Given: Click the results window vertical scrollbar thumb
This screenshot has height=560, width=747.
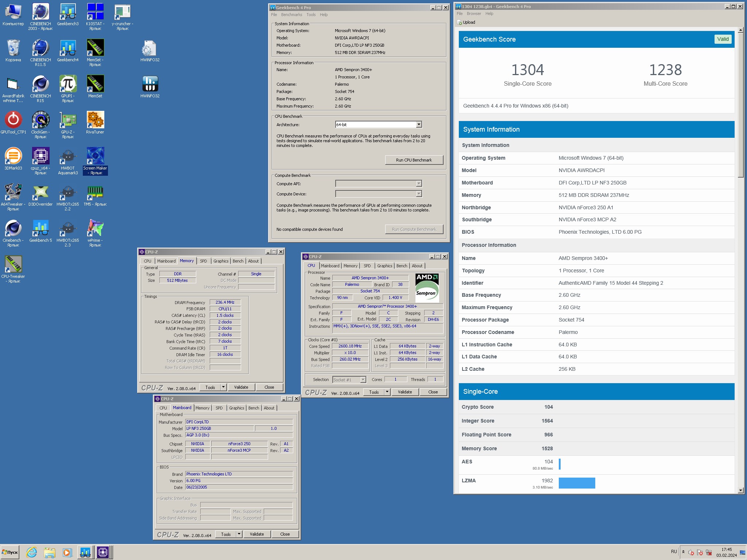Looking at the screenshot, I should tap(740, 106).
